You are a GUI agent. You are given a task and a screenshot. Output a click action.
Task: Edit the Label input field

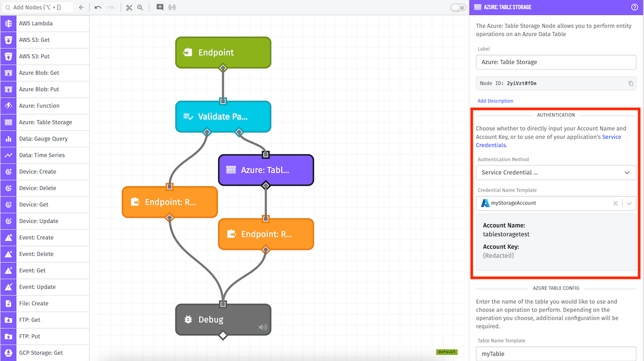pyautogui.click(x=556, y=62)
